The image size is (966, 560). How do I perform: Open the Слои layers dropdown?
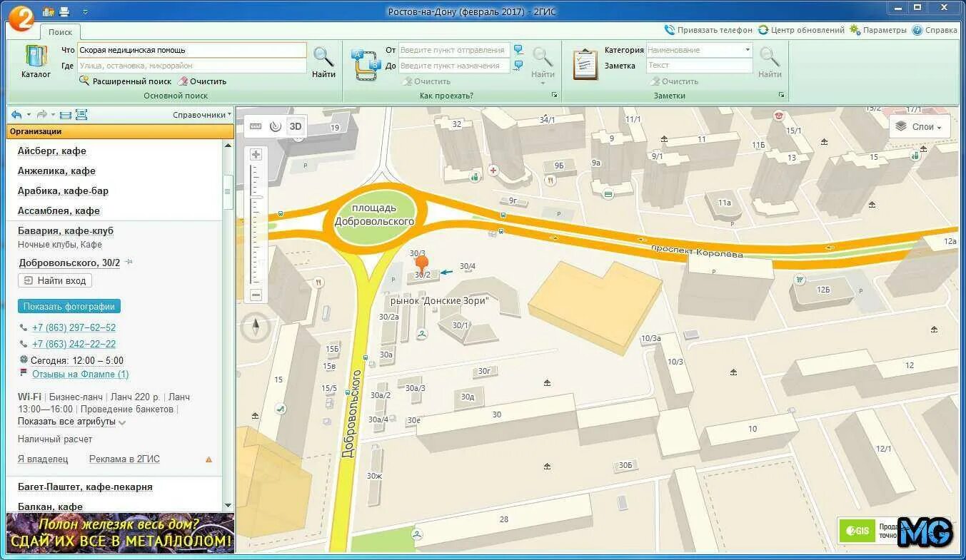[920, 126]
